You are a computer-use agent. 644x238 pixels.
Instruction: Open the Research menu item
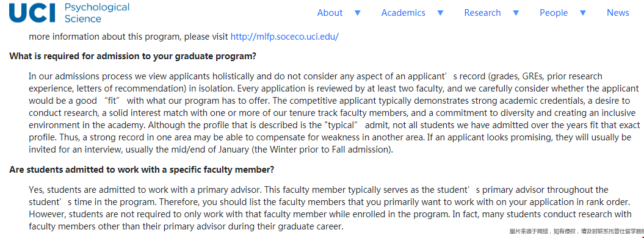pos(483,13)
